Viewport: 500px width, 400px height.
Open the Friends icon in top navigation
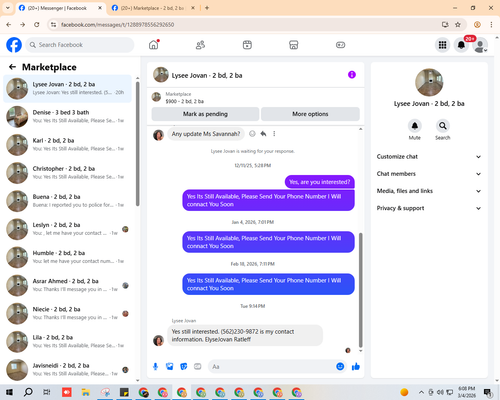coord(200,45)
